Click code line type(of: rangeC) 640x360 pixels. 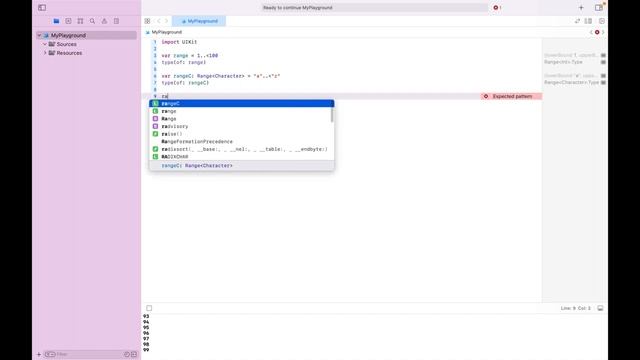click(185, 83)
